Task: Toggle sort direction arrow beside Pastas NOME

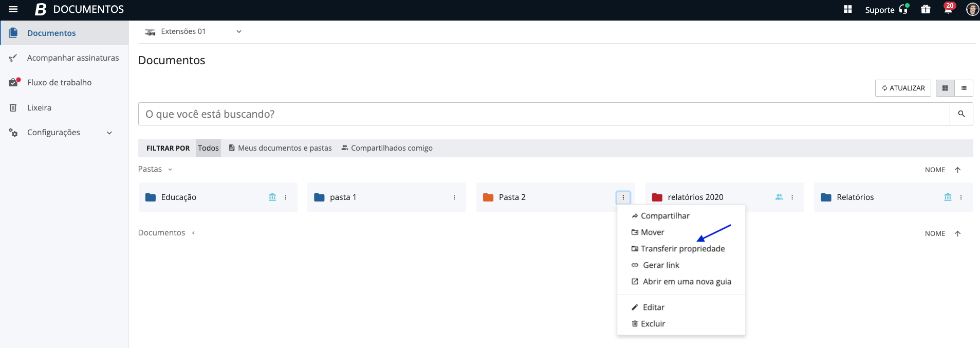Action: point(957,170)
